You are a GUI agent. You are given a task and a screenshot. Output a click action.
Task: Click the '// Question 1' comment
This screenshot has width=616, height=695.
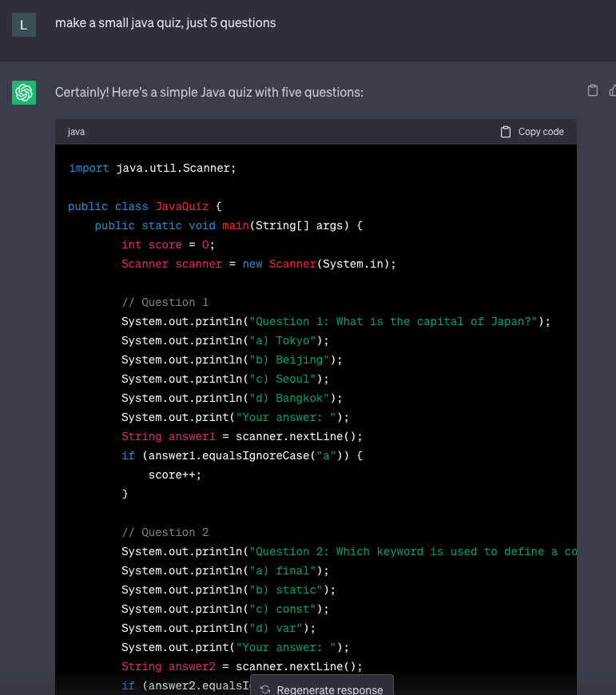point(165,302)
